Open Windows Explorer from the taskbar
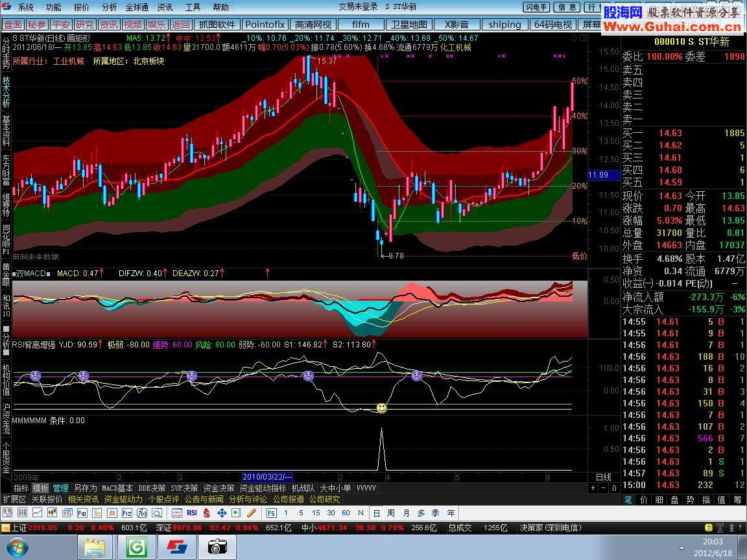The height and width of the screenshot is (560, 747). click(95, 547)
